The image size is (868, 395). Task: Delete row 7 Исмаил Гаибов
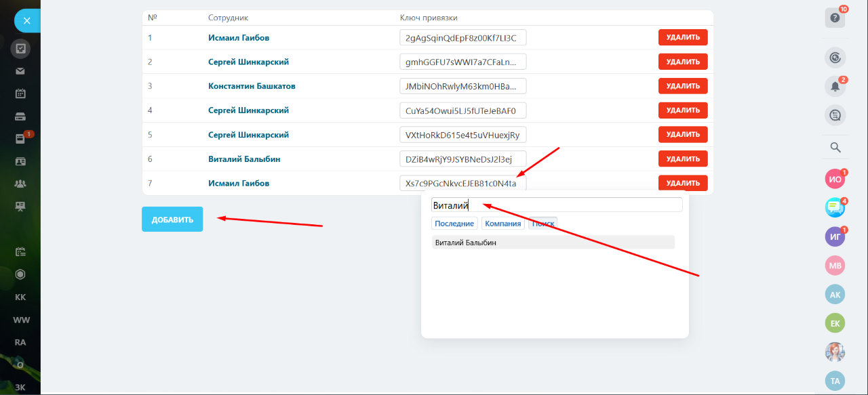[x=683, y=183]
